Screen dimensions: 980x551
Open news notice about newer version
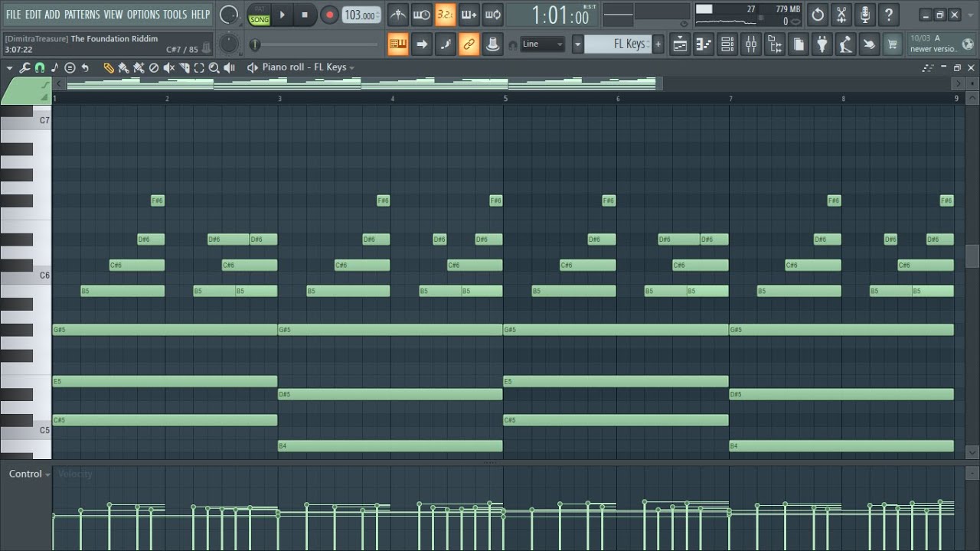[x=941, y=44]
